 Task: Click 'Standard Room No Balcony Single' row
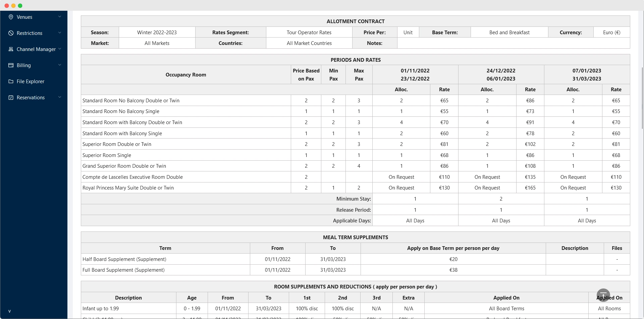click(121, 111)
